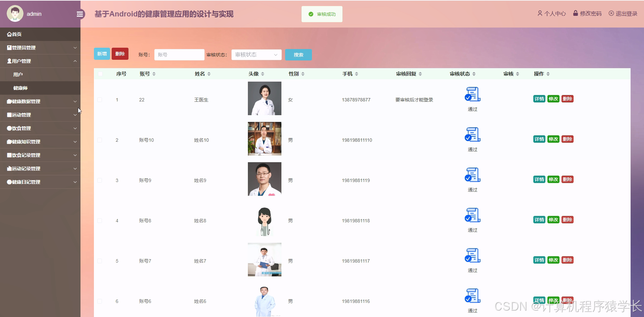The image size is (644, 317).
Task: Collapse the sidebar using hamburger icon
Action: pyautogui.click(x=80, y=14)
